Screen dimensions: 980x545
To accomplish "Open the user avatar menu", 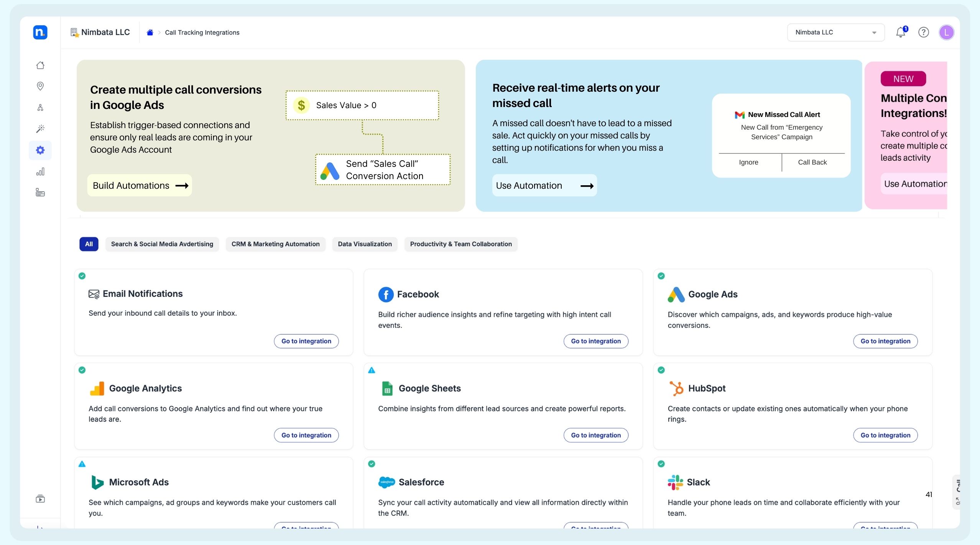I will [x=946, y=32].
